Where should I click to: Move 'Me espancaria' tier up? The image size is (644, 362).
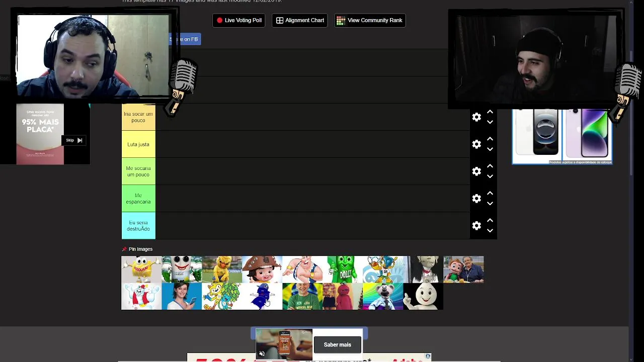490,193
